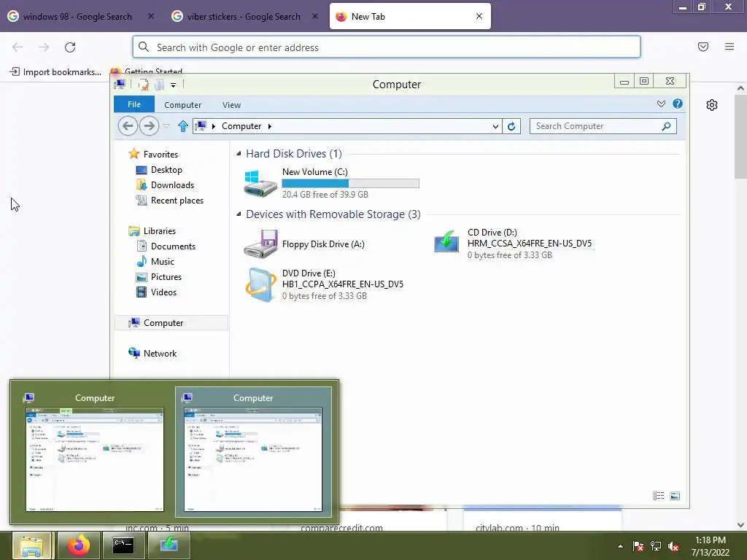Click Properties icon in Explorer quick access toolbar
747x560 pixels.
click(144, 85)
